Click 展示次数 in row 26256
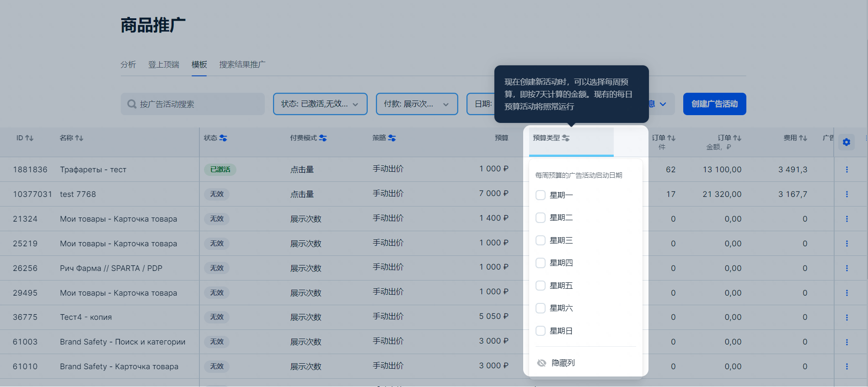Screen dimensions: 868x387 (x=306, y=268)
